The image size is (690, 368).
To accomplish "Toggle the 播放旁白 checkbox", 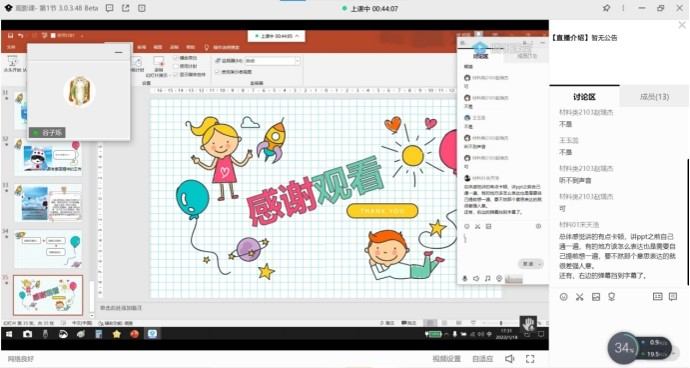I will (176, 58).
